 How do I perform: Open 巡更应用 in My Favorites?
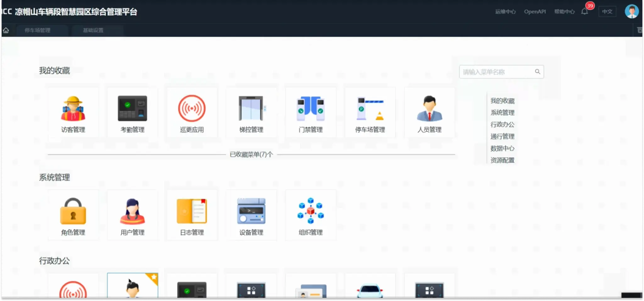tap(192, 113)
